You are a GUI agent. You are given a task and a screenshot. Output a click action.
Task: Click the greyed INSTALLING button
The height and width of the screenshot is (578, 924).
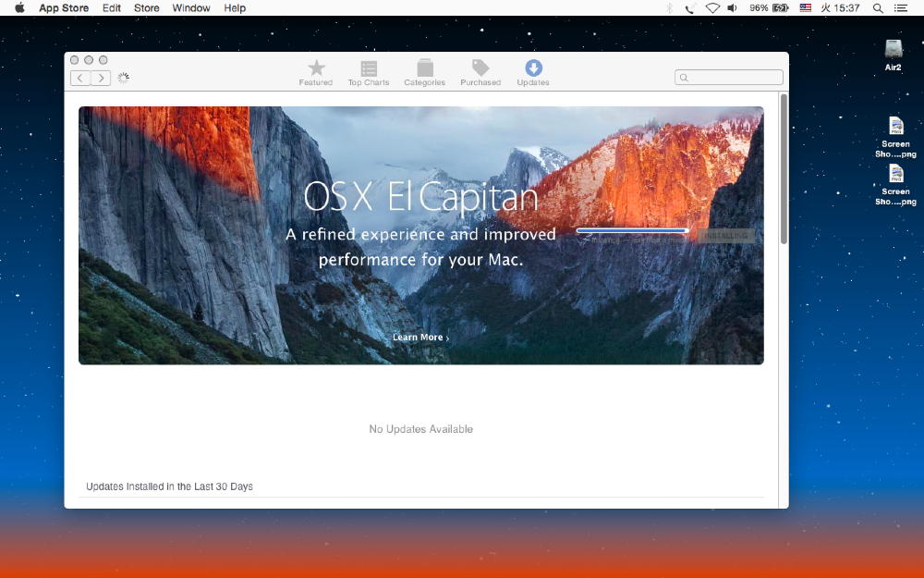click(x=726, y=235)
